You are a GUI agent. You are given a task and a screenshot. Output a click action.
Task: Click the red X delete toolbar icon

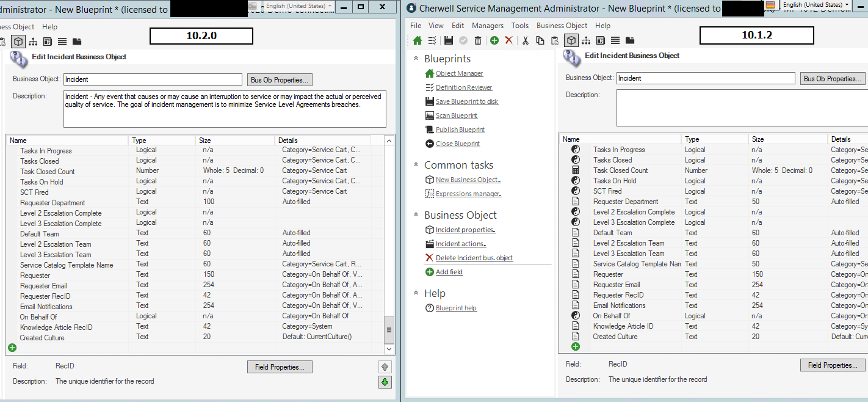point(508,40)
